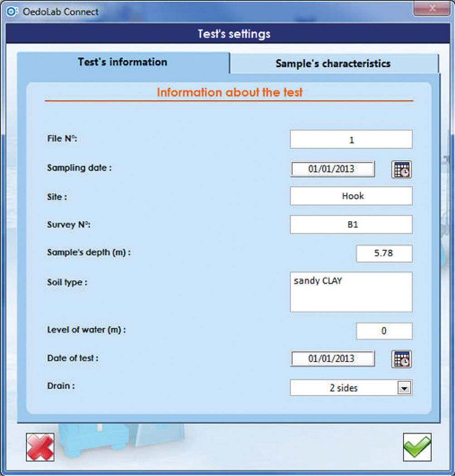The width and height of the screenshot is (455, 476).
Task: Expand the Drain dropdown arrow
Action: point(404,388)
